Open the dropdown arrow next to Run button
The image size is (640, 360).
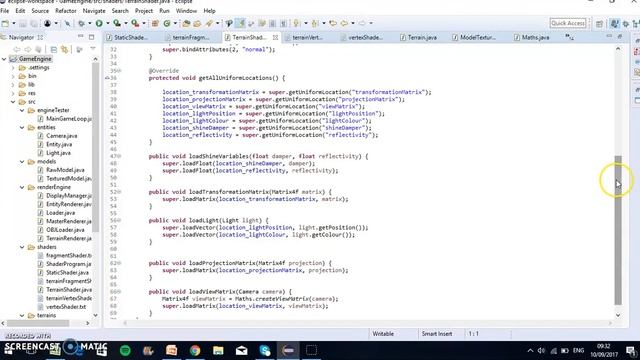click(107, 23)
